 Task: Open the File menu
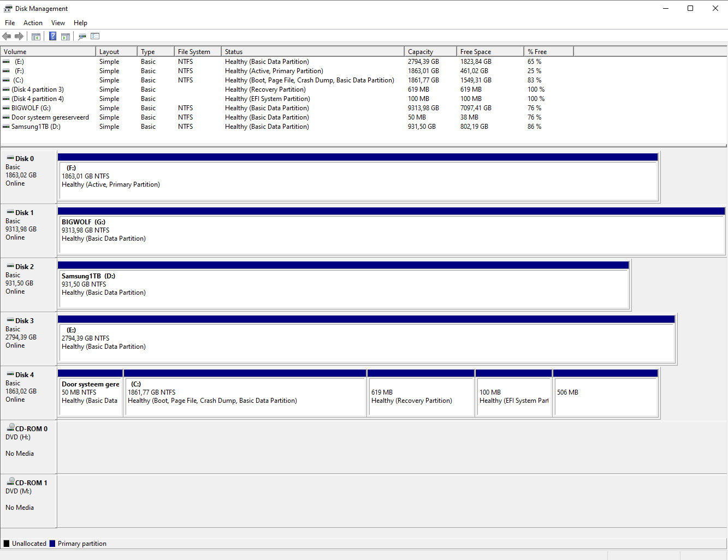[x=10, y=23]
